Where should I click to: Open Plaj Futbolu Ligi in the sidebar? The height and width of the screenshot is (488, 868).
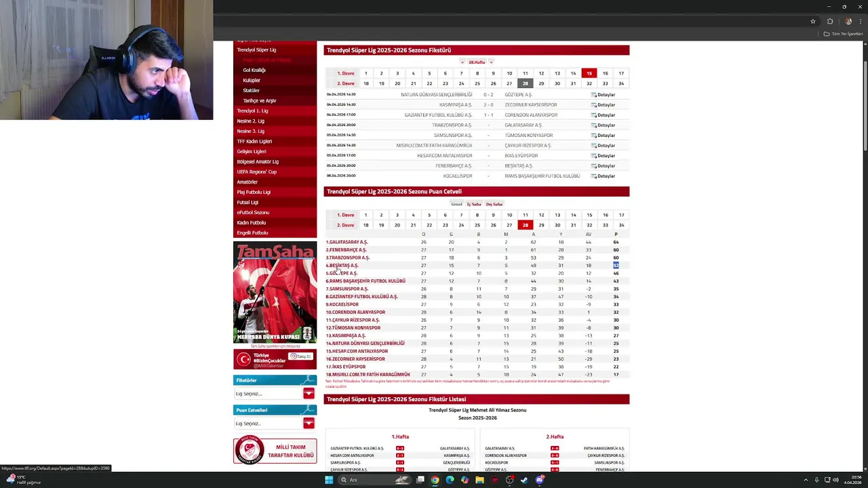(254, 192)
